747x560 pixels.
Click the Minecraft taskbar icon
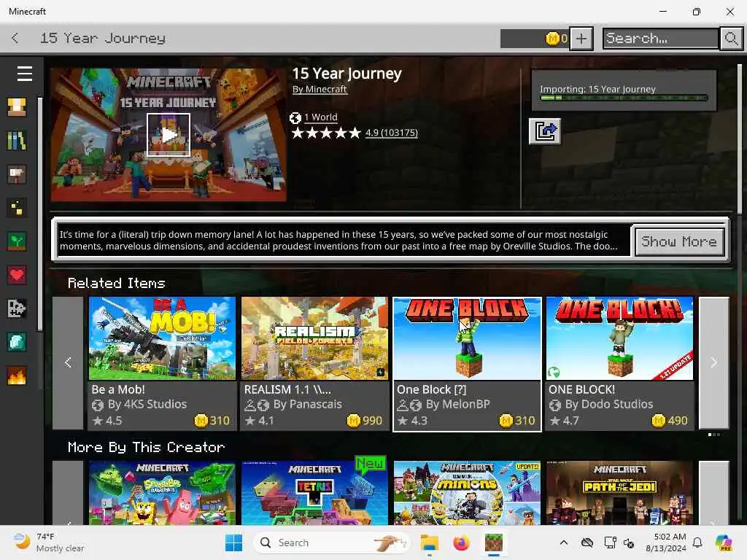[x=494, y=542]
